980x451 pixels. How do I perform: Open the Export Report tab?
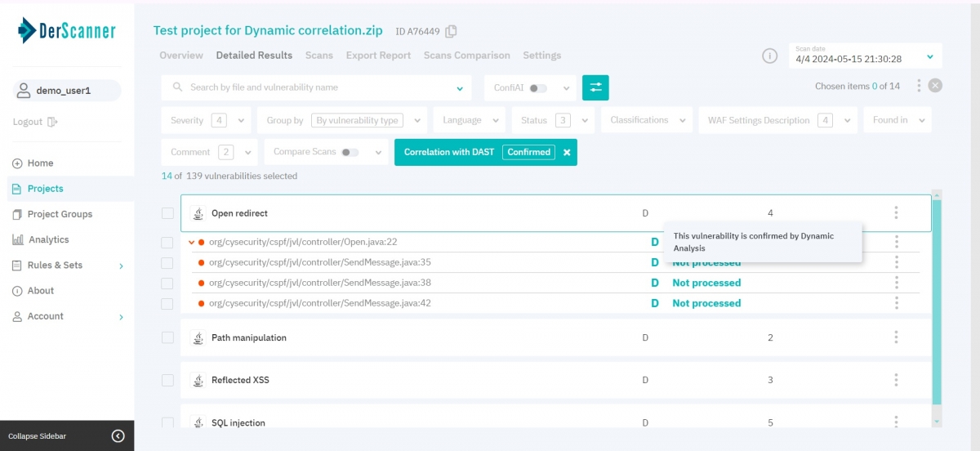(378, 56)
